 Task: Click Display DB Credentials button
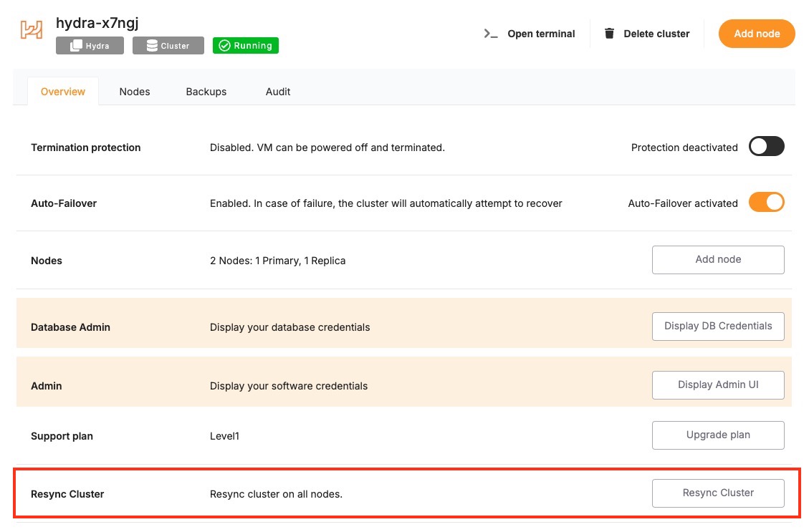tap(718, 327)
